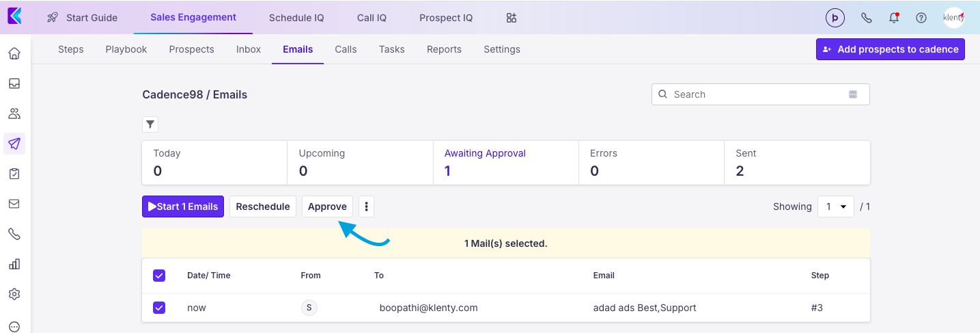Click Add prospects to cadence button
Image resolution: width=980 pixels, height=333 pixels.
pos(890,49)
